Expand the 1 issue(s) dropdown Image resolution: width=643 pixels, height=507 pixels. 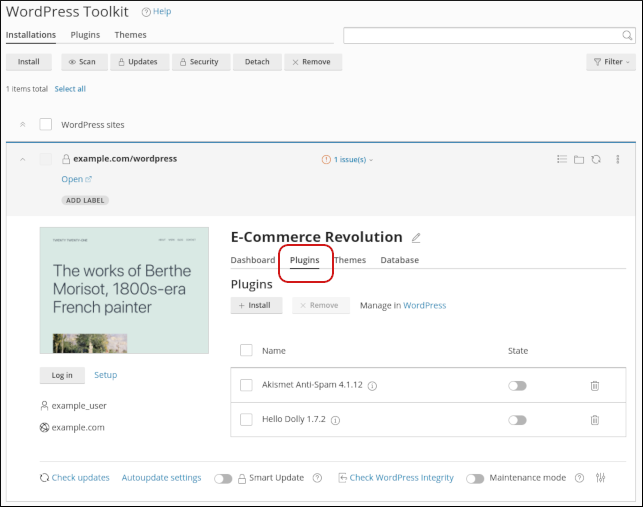pyautogui.click(x=353, y=160)
